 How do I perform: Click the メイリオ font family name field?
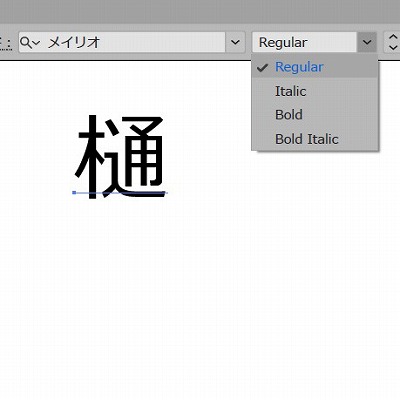[122, 42]
